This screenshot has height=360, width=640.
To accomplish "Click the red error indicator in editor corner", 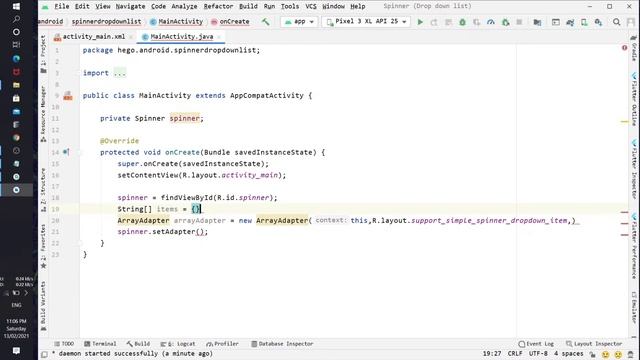I will coord(624,48).
